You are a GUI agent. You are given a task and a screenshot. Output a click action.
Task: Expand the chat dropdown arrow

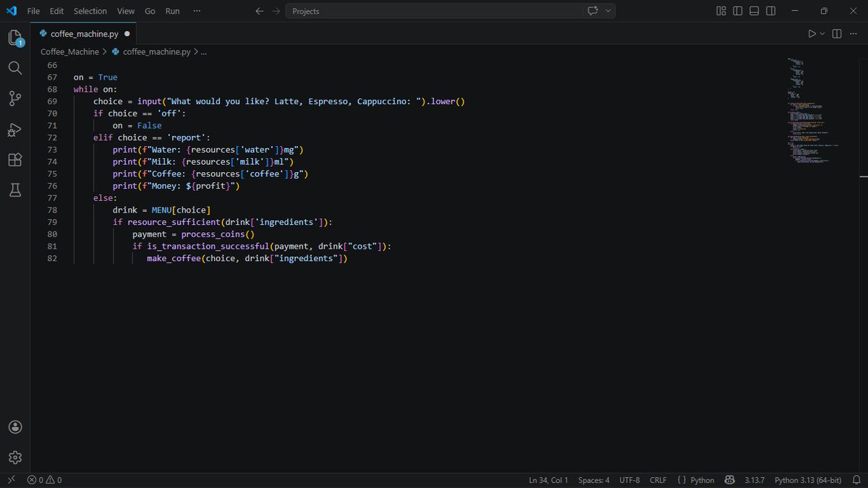click(x=608, y=11)
